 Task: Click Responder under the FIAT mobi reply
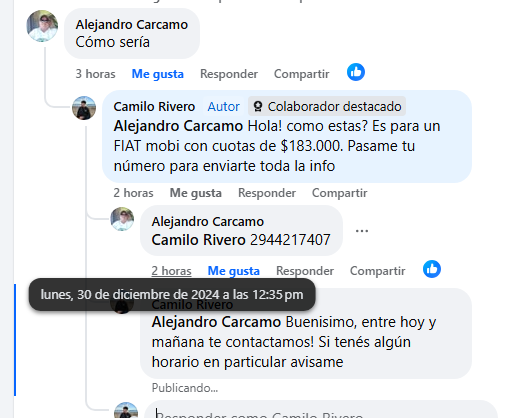(267, 193)
